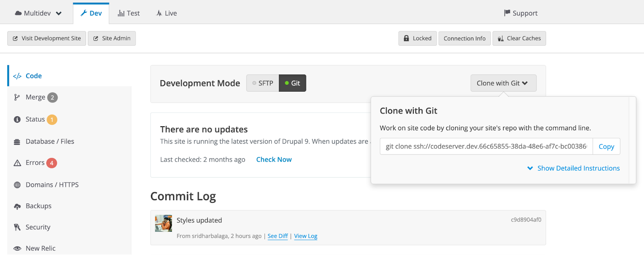Open View Log for Styles updated commit
Viewport: 644px width, 255px height.
coord(305,236)
